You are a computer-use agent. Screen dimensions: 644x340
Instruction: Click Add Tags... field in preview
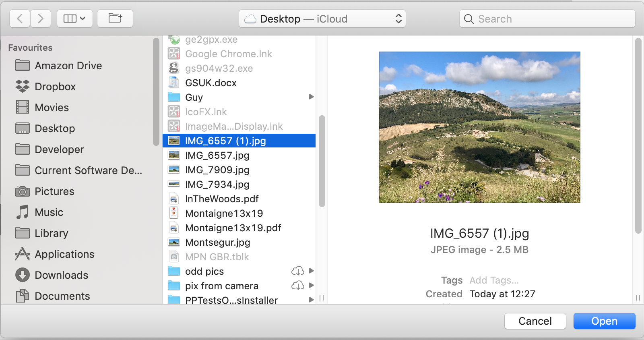point(494,280)
